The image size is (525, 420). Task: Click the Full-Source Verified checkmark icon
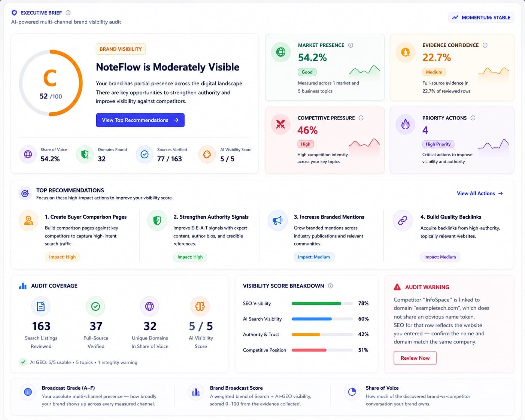tap(95, 306)
